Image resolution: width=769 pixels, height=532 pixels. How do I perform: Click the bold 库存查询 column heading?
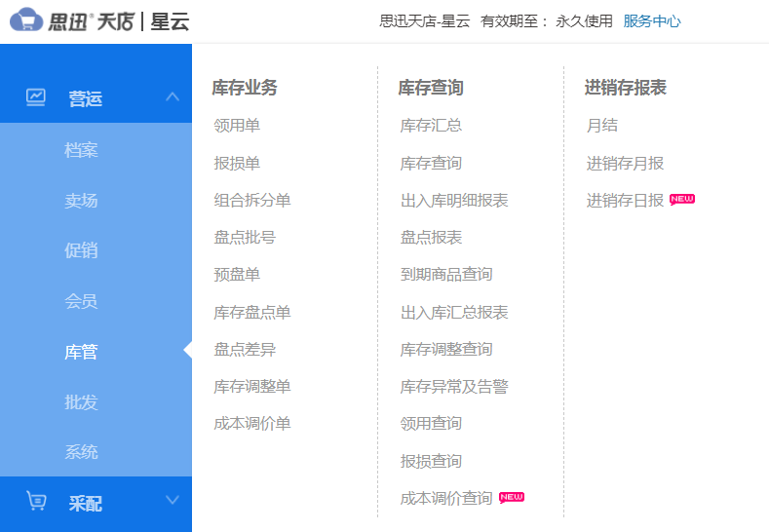[431, 88]
